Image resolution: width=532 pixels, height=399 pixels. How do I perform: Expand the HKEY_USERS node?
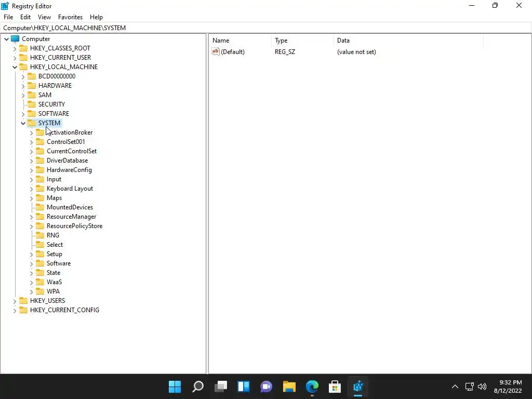click(15, 301)
